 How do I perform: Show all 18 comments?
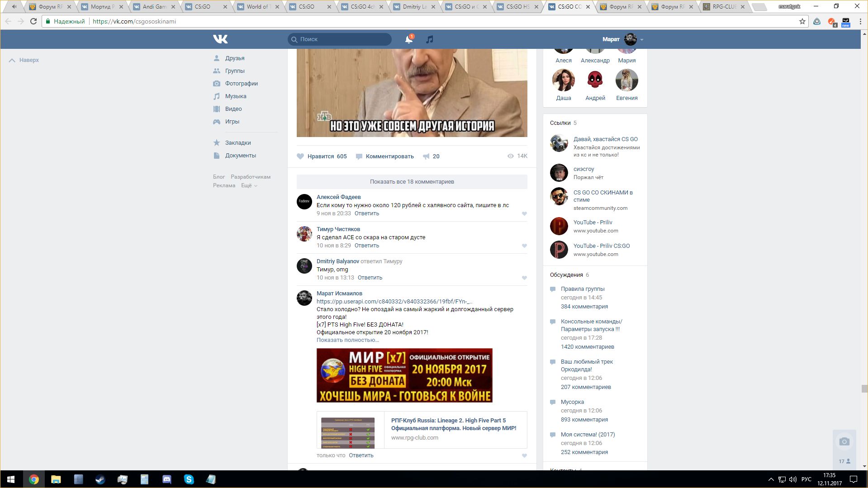coord(412,182)
